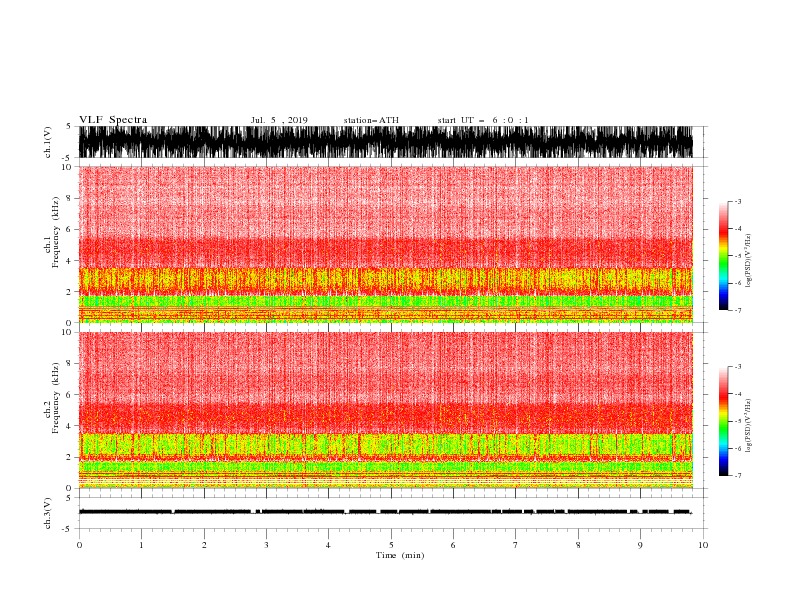Click the time axis tick label "5"
Viewport: 792px width, 612px height.
(391, 545)
